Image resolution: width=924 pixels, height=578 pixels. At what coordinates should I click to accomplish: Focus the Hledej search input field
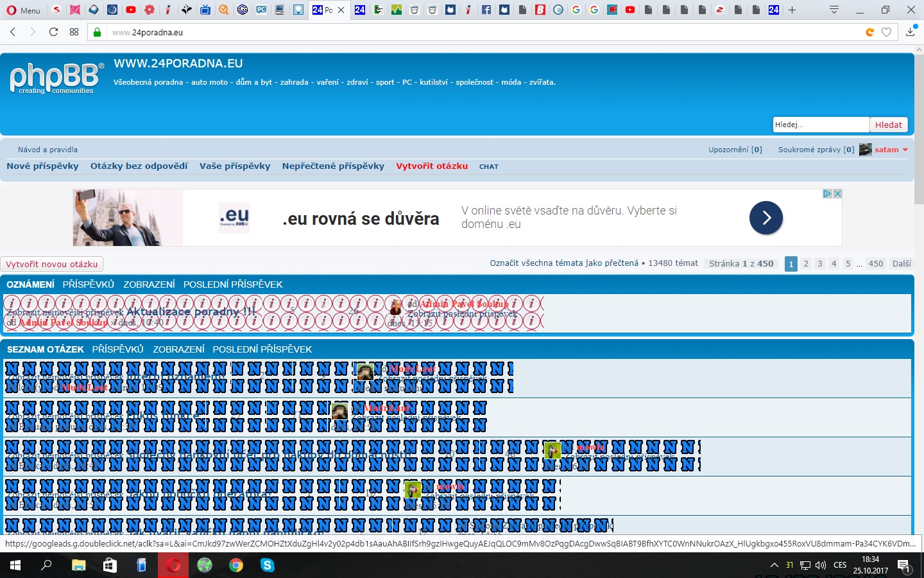pos(821,125)
